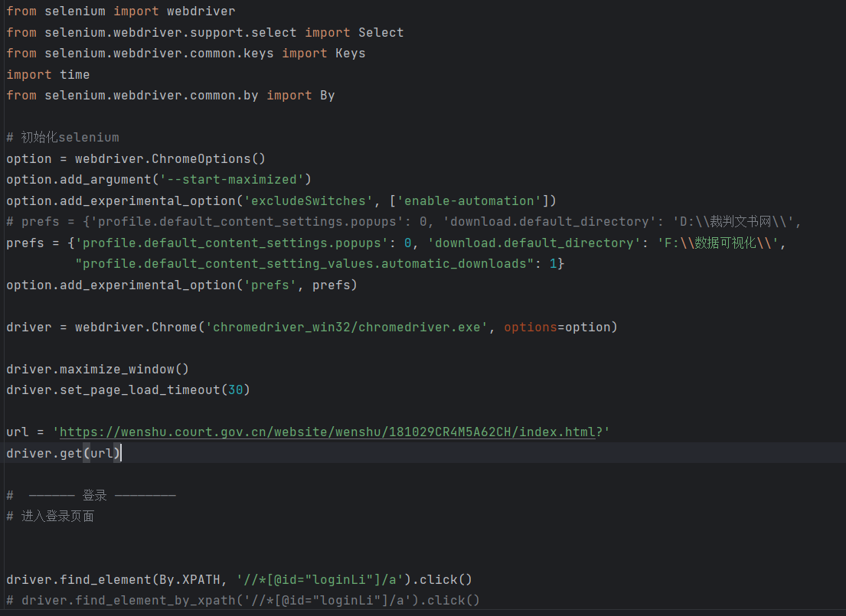The image size is (846, 616).
Task: Click the '进入登录页面' comment
Action: click(x=57, y=516)
